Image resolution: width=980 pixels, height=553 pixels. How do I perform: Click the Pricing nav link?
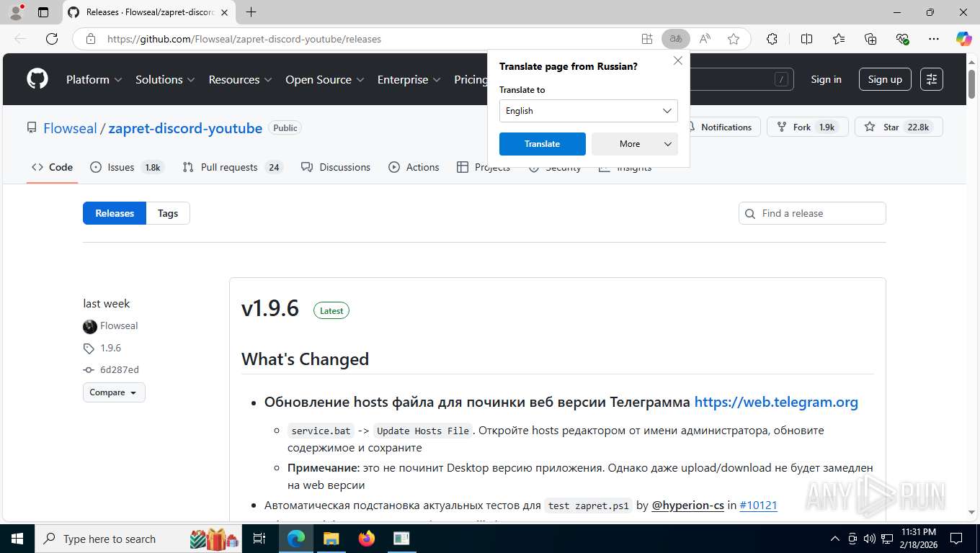click(471, 79)
